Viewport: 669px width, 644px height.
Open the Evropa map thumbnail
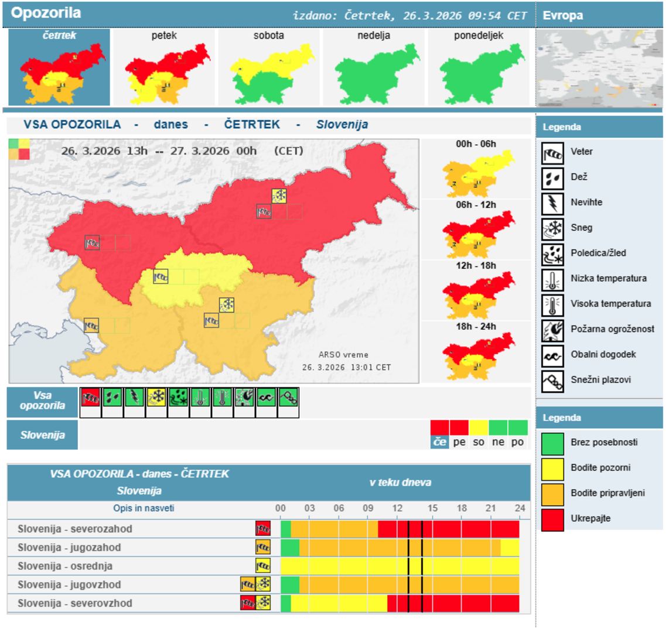tap(599, 68)
